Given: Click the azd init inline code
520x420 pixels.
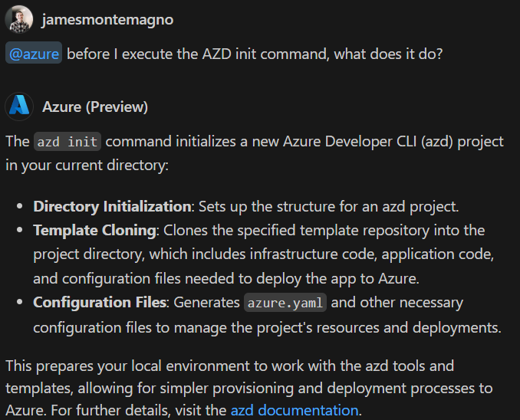Looking at the screenshot, I should (x=67, y=142).
